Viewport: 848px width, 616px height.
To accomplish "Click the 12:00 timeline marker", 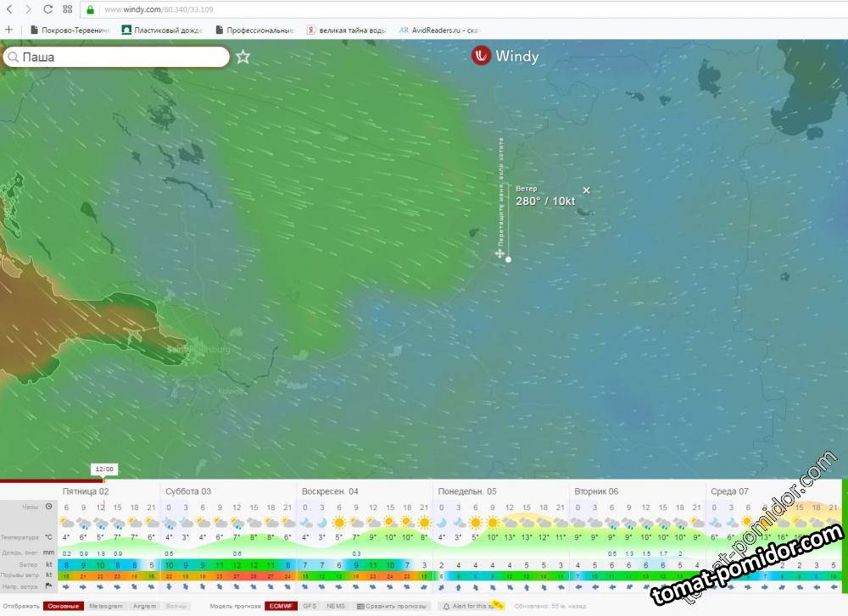I will click(104, 469).
